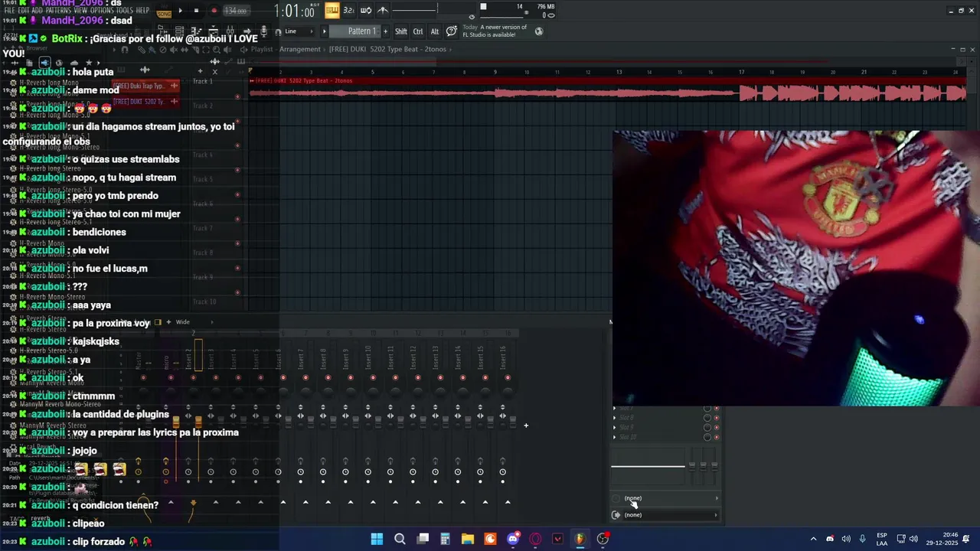Arm the transport record button

click(214, 11)
